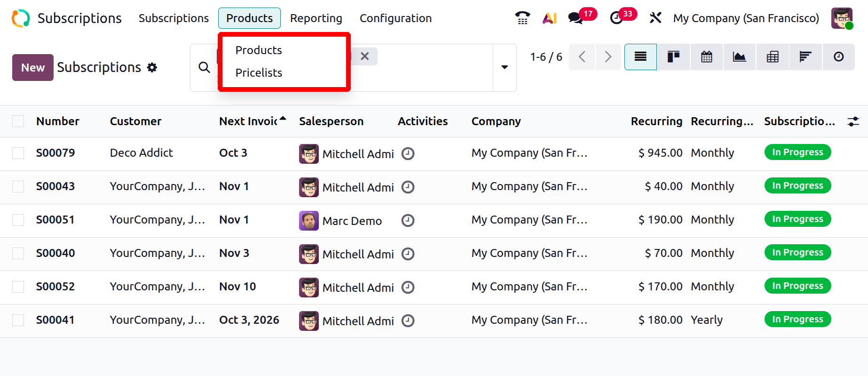Open the Pivot table view
This screenshot has height=376, width=868.
772,57
